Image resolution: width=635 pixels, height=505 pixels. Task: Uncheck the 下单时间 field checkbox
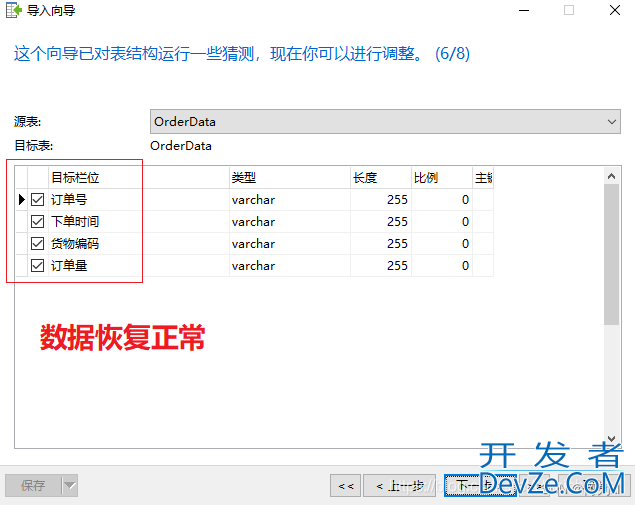(x=38, y=222)
